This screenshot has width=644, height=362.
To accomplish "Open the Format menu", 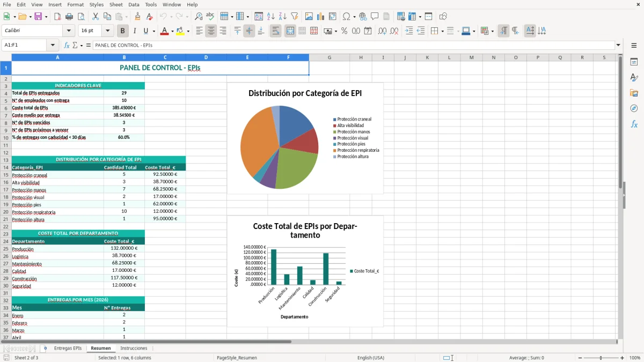I will [x=76, y=4].
